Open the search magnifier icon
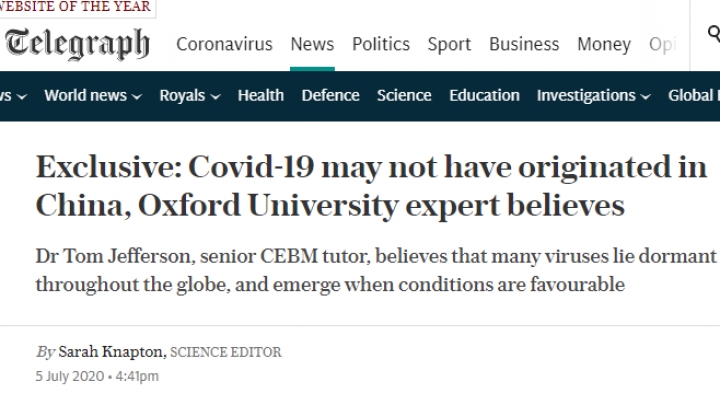Image resolution: width=720 pixels, height=405 pixels. pyautogui.click(x=714, y=34)
